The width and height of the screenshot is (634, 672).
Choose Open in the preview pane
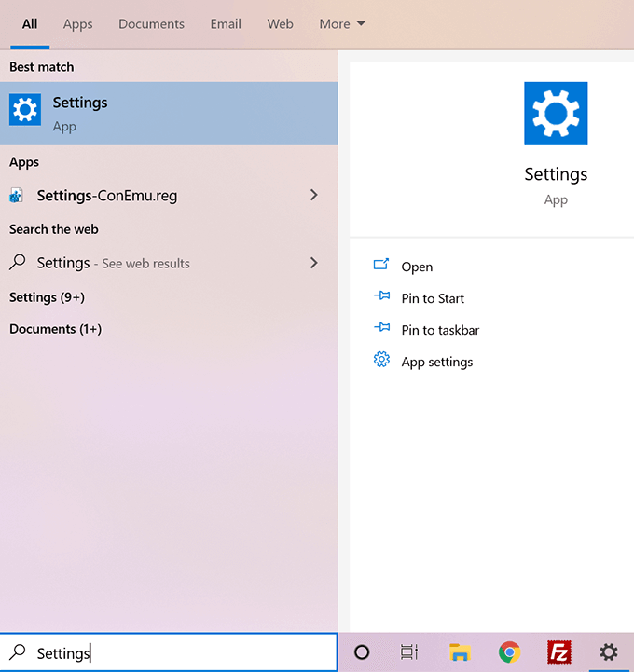417,267
